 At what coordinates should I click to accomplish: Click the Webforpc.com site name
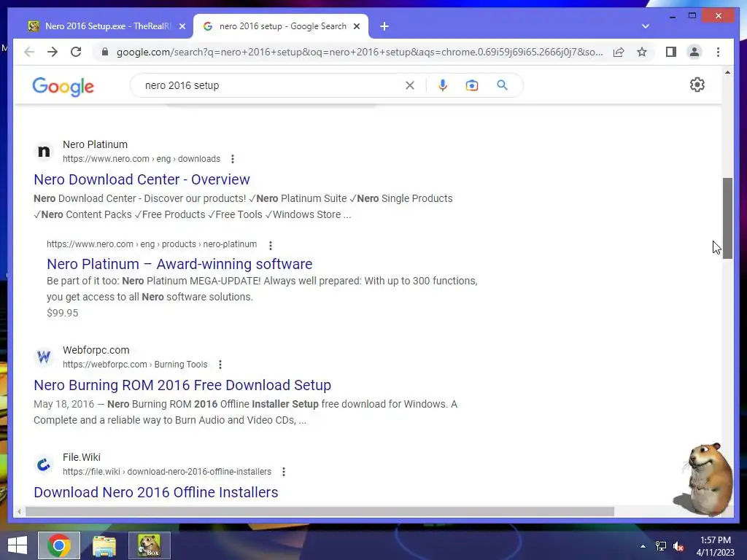96,350
